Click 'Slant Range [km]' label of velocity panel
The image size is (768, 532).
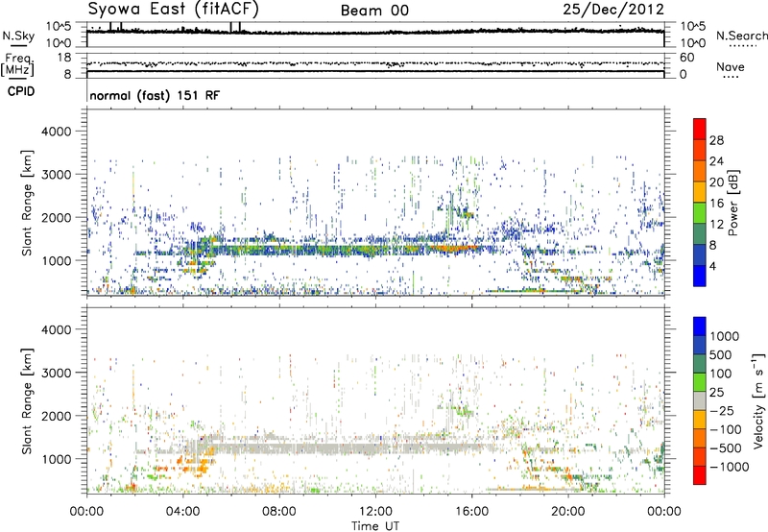click(x=27, y=400)
